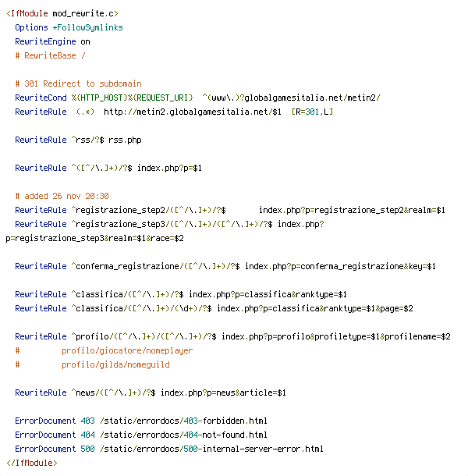Click index.php?p=conferma_registrazione&key=$1 target

point(340,266)
